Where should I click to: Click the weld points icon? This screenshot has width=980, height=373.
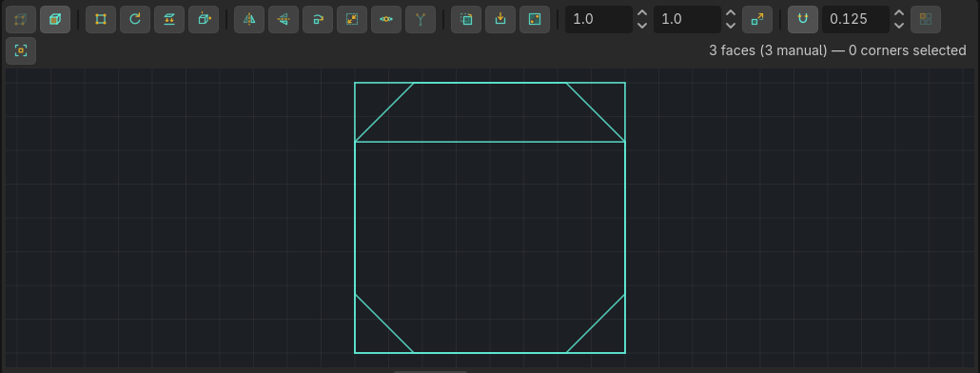386,19
